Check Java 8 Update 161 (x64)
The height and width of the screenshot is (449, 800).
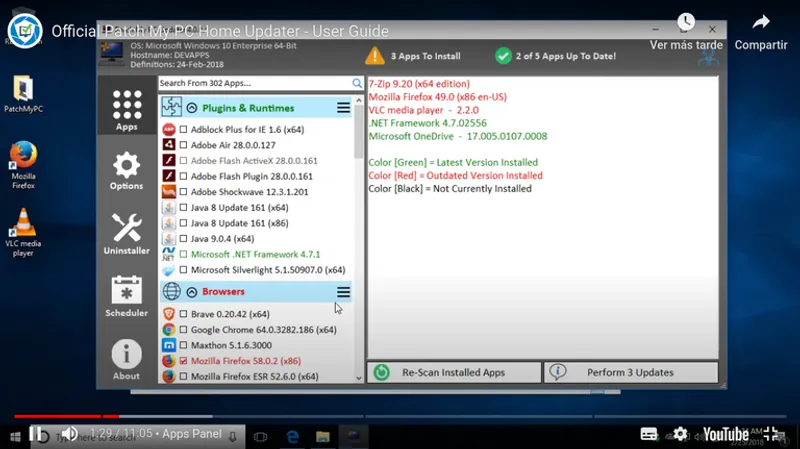183,208
